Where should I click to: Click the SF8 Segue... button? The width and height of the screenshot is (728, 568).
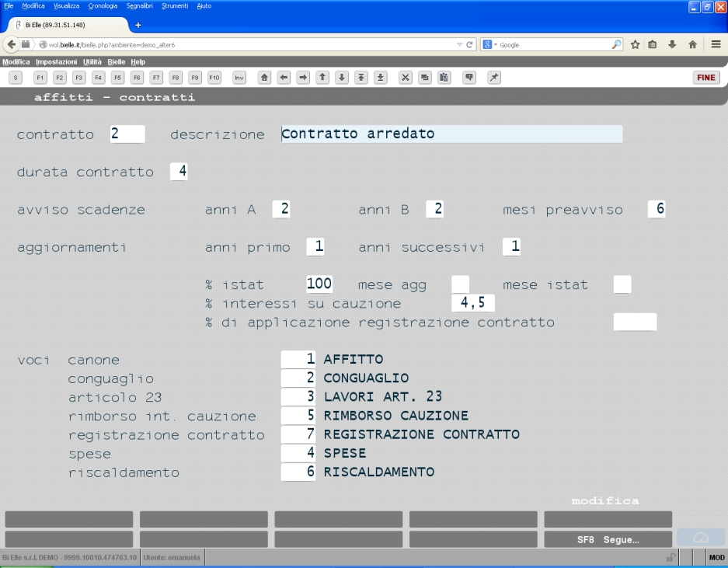tap(608, 539)
